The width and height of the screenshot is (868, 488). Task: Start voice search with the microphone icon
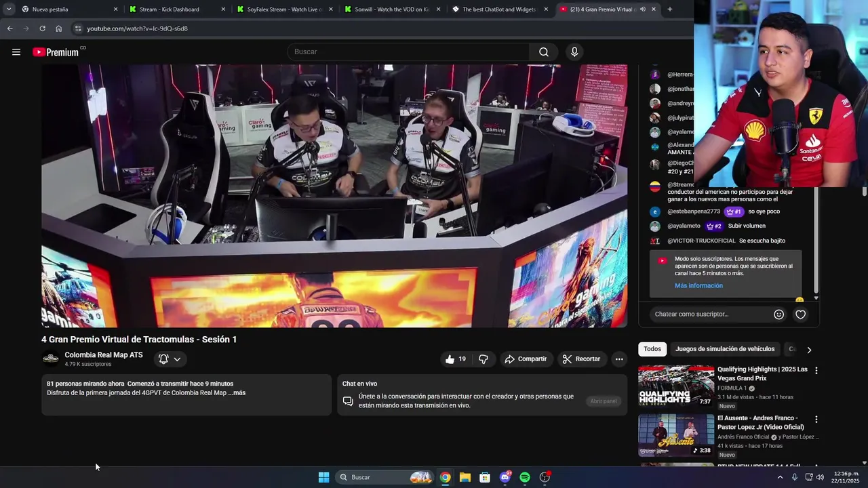[x=574, y=52]
